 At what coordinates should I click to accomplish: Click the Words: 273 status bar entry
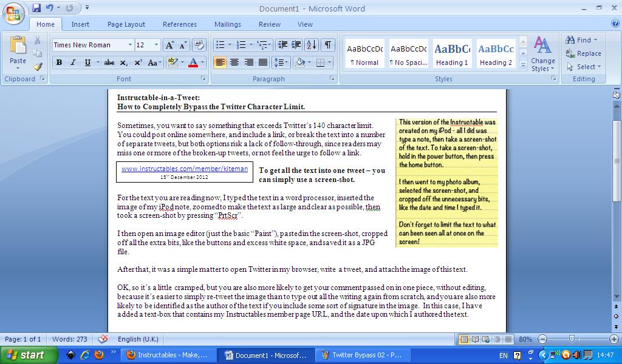click(x=70, y=340)
